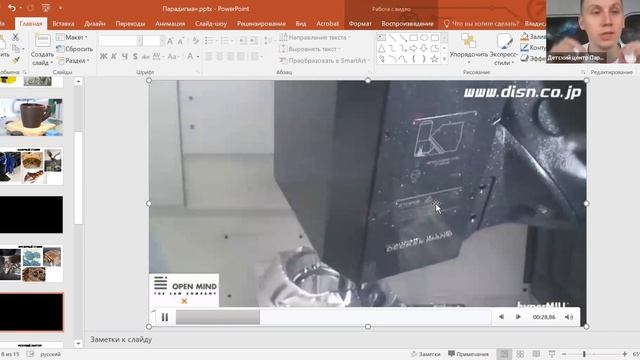The image size is (640, 360).
Task: Switch to the Слайд-шоу tab
Action: tap(211, 24)
